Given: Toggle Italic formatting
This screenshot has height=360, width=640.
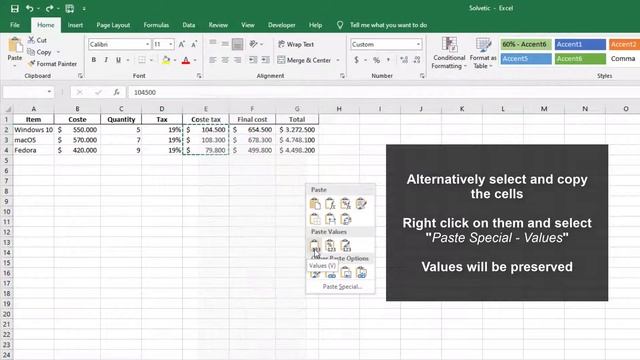Looking at the screenshot, I should [106, 60].
